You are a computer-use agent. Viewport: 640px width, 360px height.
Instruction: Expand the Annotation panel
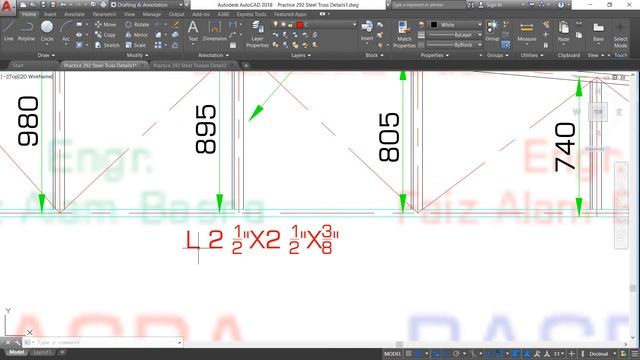point(213,55)
